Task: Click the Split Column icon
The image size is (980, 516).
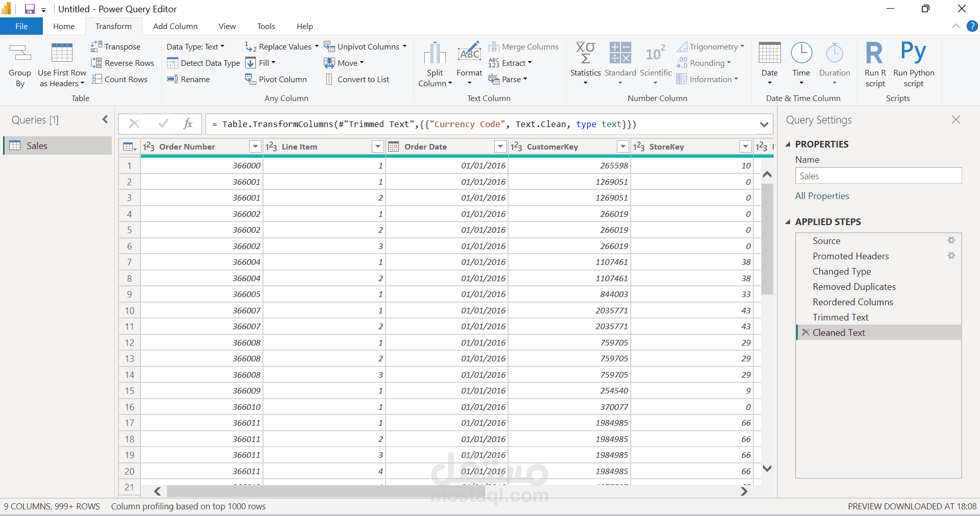Action: (435, 53)
